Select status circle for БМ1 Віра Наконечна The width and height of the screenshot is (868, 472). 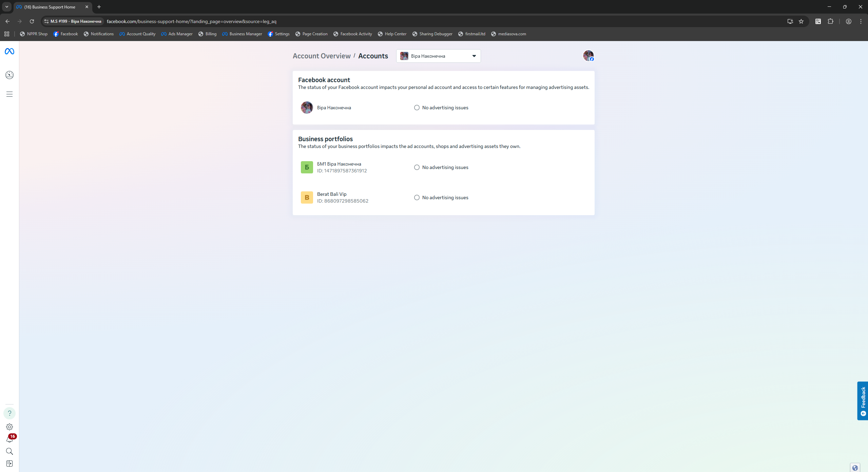417,167
